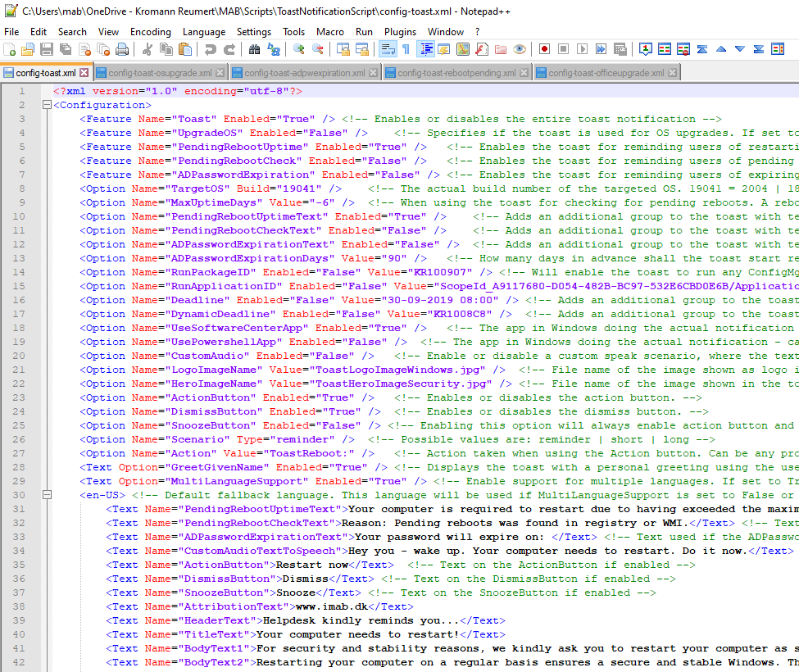
Task: Open Find with the binoculars icon
Action: click(254, 49)
